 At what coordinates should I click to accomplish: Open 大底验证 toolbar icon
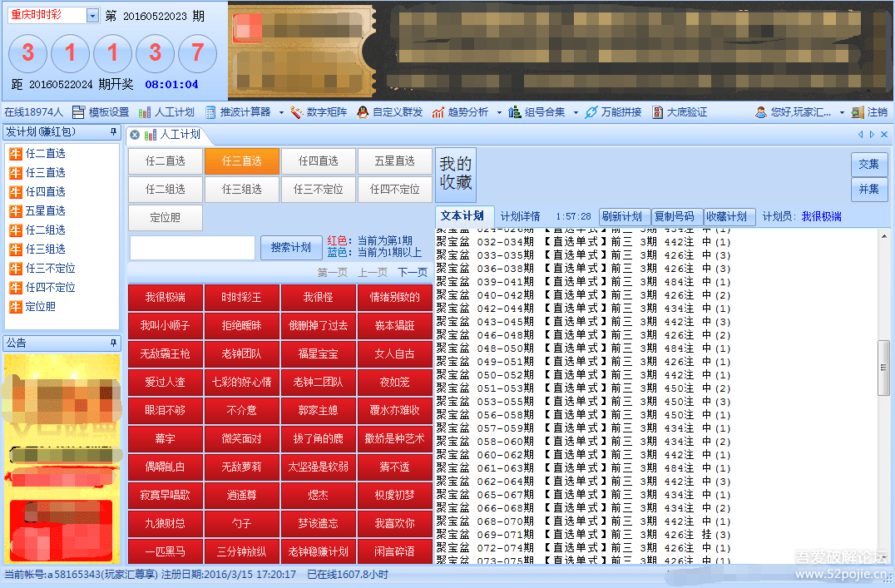tap(658, 112)
